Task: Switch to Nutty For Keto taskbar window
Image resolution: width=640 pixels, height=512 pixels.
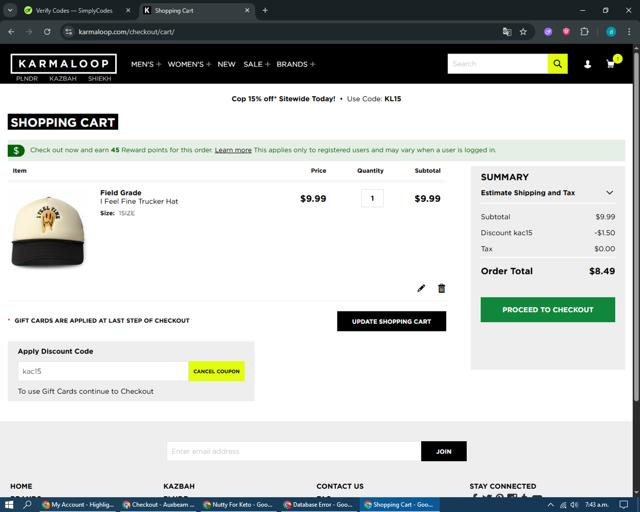Action: pyautogui.click(x=239, y=505)
